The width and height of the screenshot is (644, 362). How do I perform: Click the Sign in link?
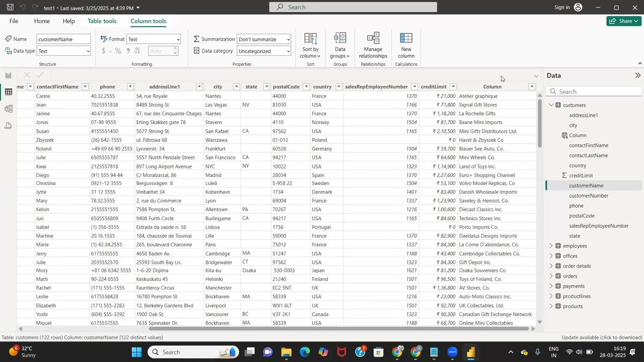[x=562, y=8]
